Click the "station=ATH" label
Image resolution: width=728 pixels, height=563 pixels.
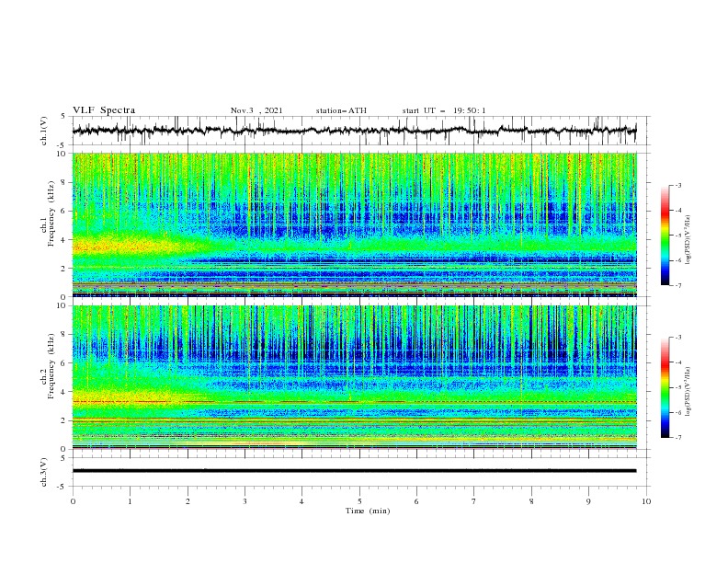click(341, 110)
